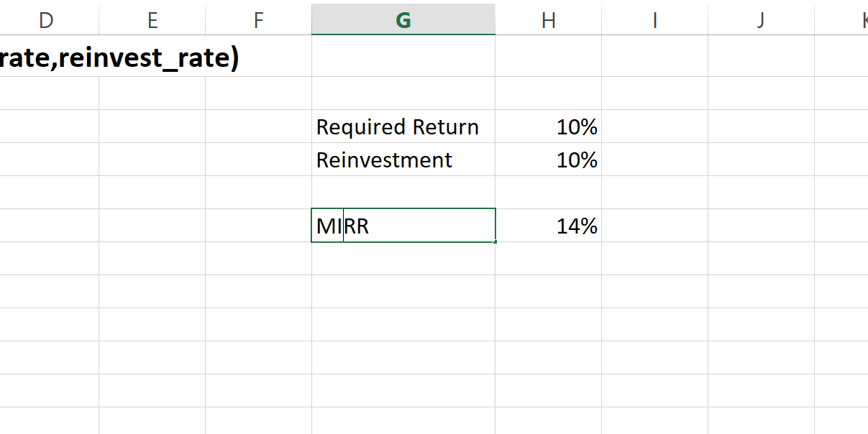Click the column F header

click(257, 19)
